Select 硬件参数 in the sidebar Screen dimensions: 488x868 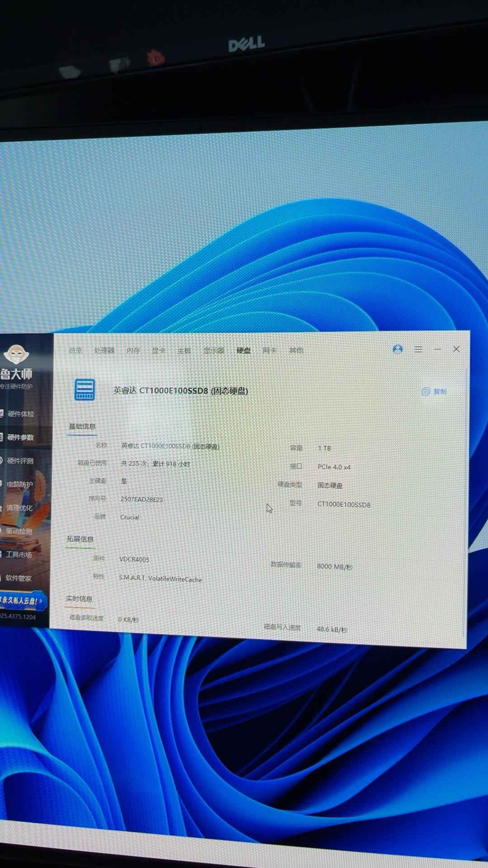(17, 437)
